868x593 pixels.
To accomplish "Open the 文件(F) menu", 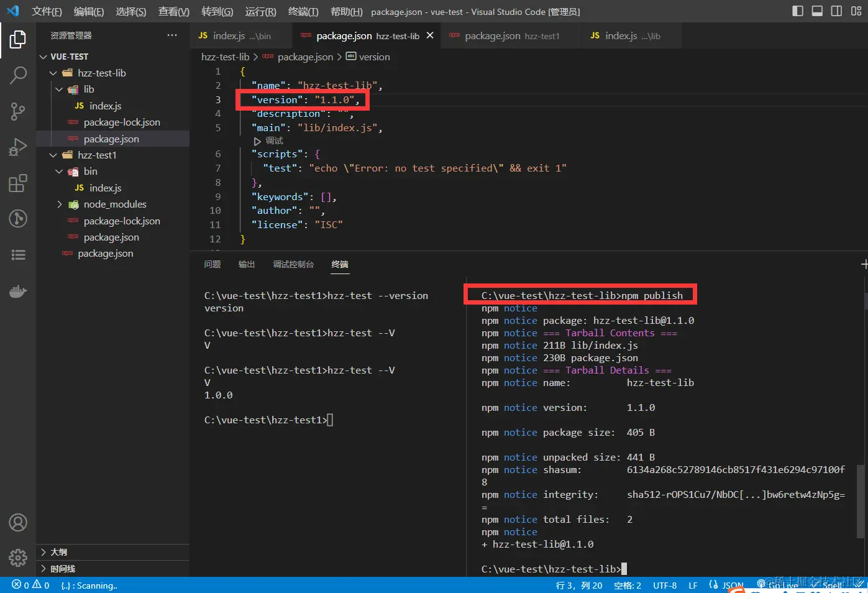I will coord(47,12).
